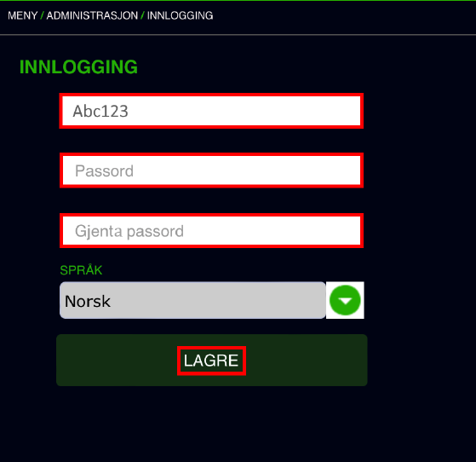Focus the username field containing Abc123
The height and width of the screenshot is (462, 476).
[211, 111]
